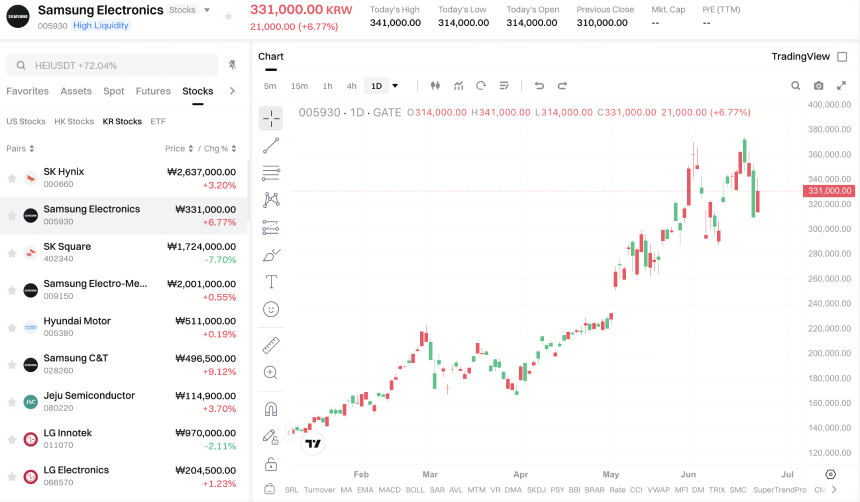860x502 pixels.
Task: Select the trend line drawing tool
Action: pyautogui.click(x=271, y=145)
